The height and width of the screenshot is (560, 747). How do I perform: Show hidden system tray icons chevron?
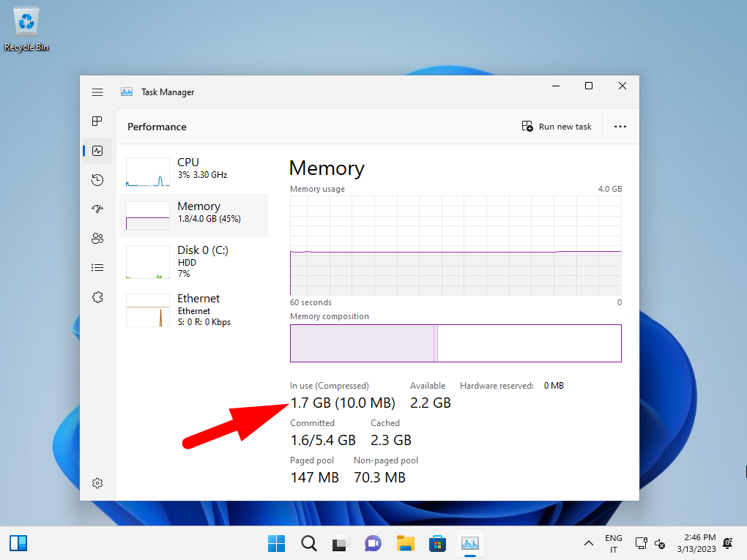click(x=589, y=543)
